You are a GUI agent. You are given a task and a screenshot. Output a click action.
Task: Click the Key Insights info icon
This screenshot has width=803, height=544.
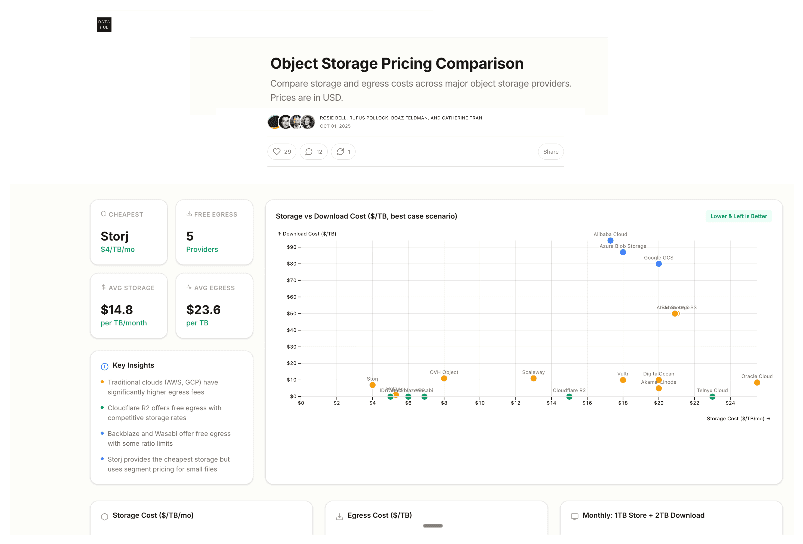click(x=105, y=366)
